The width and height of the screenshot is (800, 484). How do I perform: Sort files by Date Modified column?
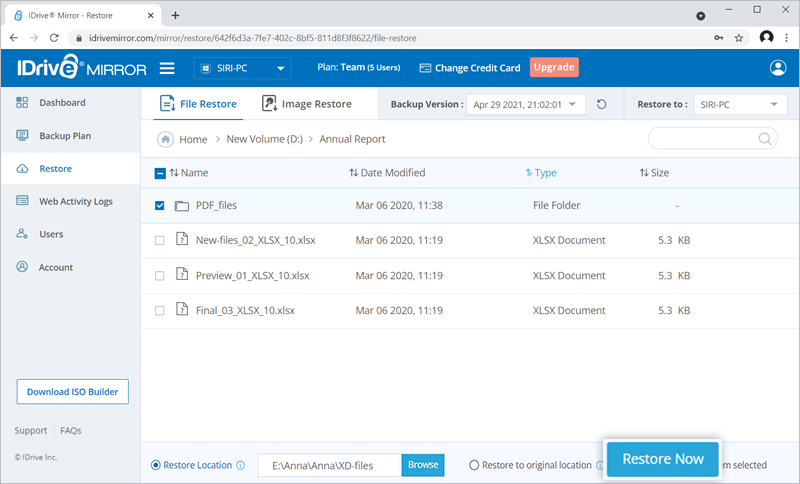pos(387,173)
